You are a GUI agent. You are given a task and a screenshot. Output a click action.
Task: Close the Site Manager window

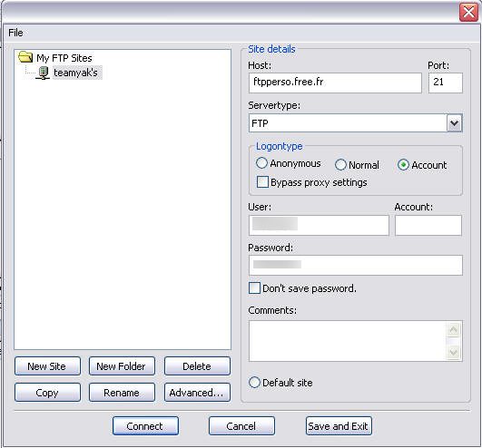point(468,13)
